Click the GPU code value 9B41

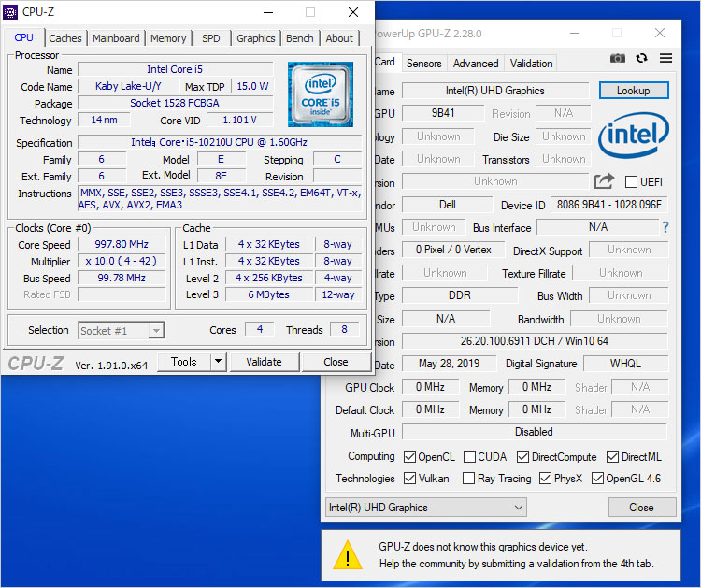pyautogui.click(x=443, y=113)
